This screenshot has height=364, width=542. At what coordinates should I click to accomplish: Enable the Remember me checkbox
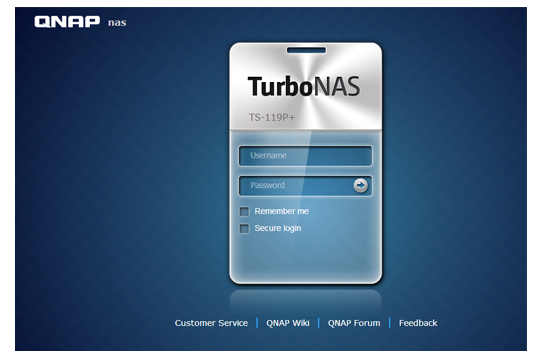[x=244, y=211]
